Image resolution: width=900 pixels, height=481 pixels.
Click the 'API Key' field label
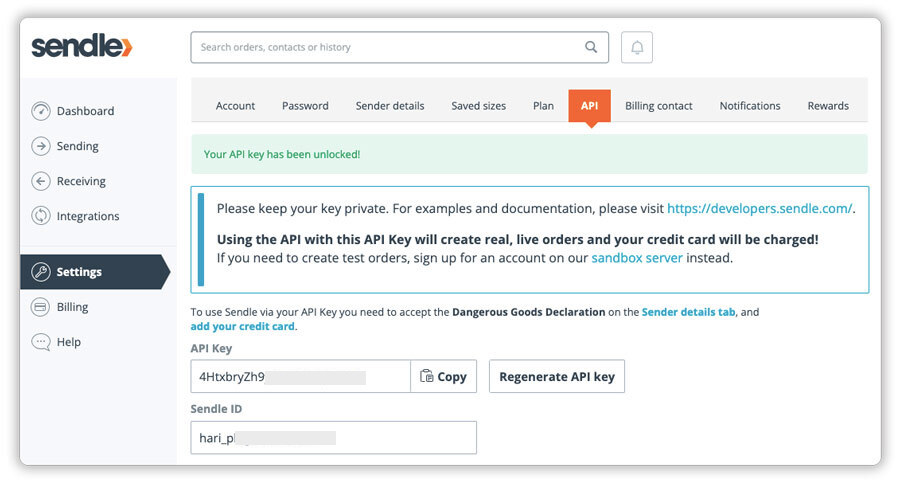point(211,348)
